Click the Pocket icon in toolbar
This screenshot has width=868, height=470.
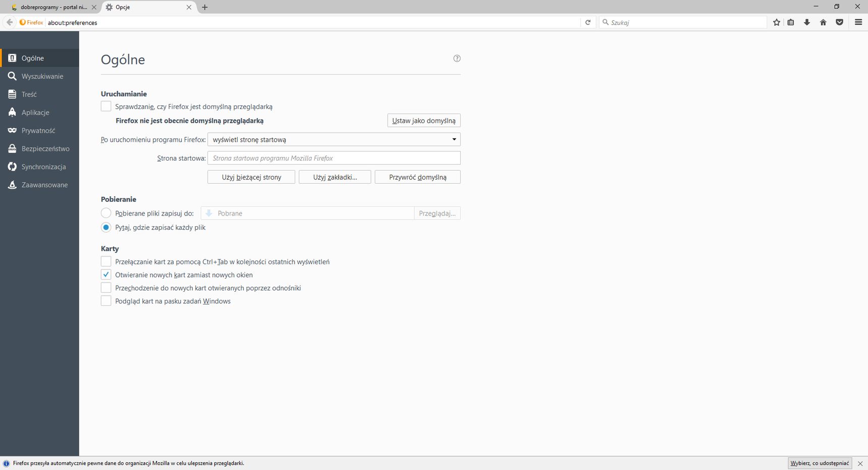tap(840, 22)
